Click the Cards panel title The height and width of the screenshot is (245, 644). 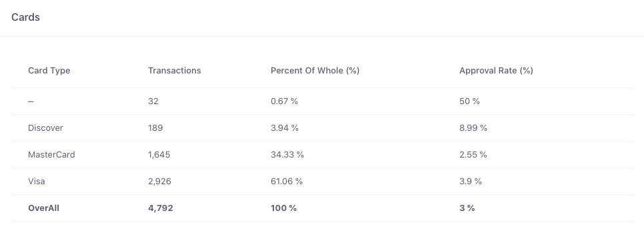click(25, 17)
